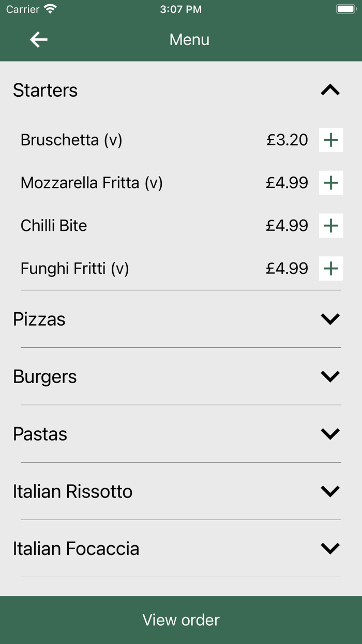This screenshot has width=362, height=644.
Task: Add Funghi Fritti to the order
Action: click(x=330, y=269)
